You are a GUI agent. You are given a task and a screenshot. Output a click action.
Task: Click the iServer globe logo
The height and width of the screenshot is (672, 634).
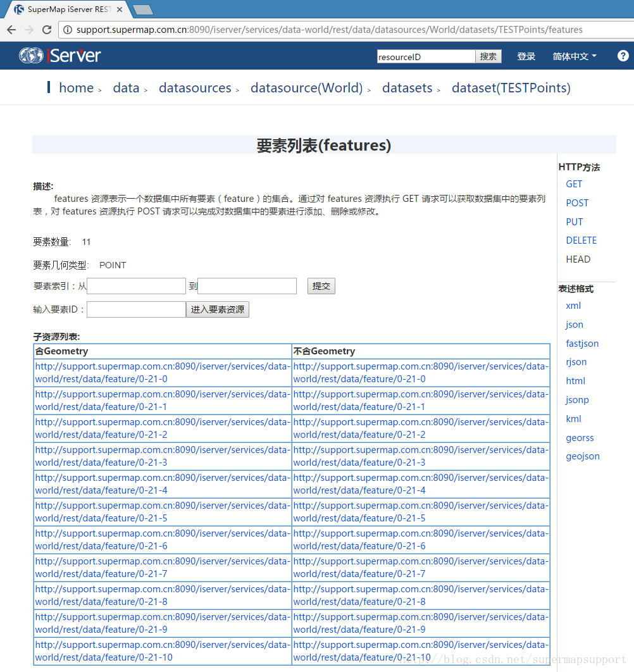[31, 55]
